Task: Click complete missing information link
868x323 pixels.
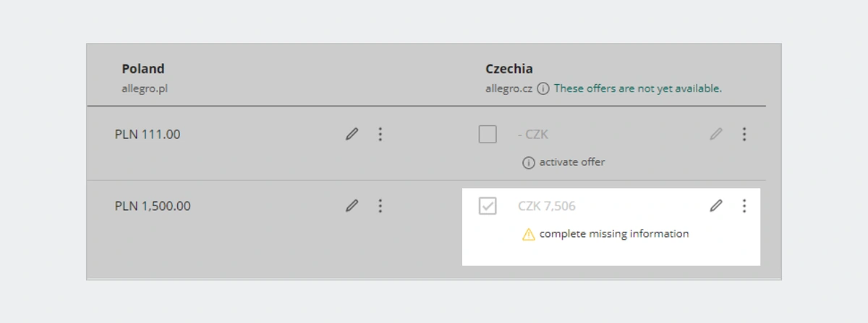Action: click(614, 234)
